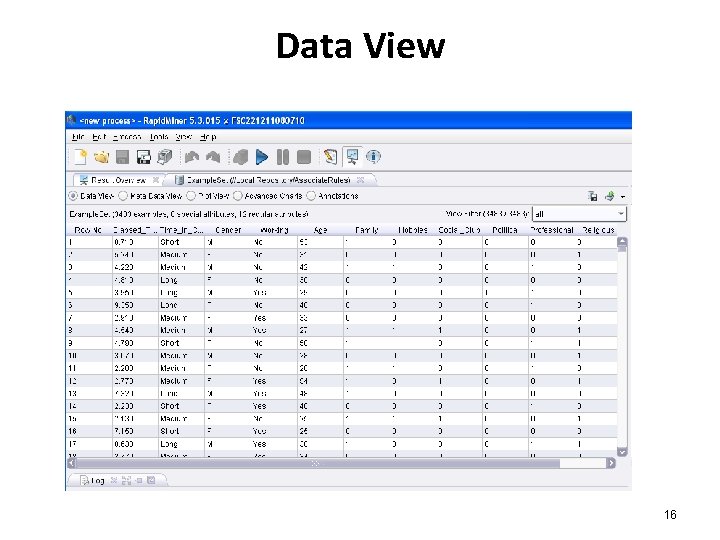Open the Log tab at the bottom

92,480
